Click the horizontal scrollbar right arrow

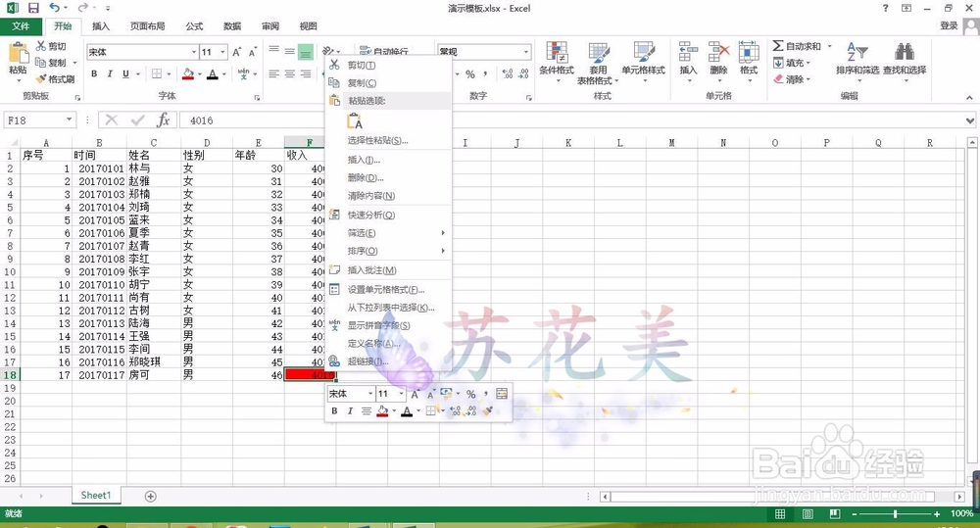[958, 496]
